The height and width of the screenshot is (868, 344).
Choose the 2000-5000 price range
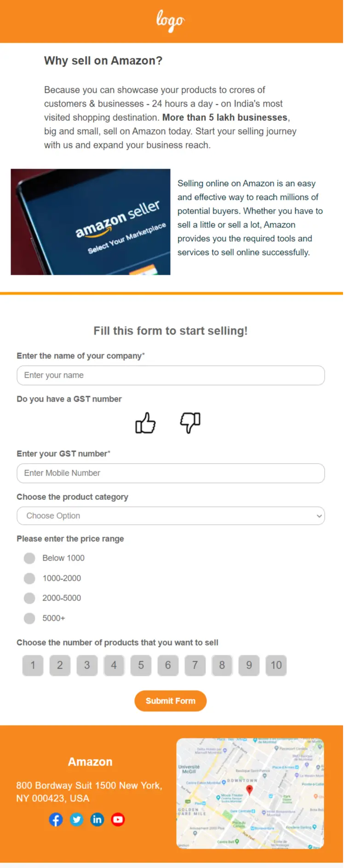pos(29,598)
